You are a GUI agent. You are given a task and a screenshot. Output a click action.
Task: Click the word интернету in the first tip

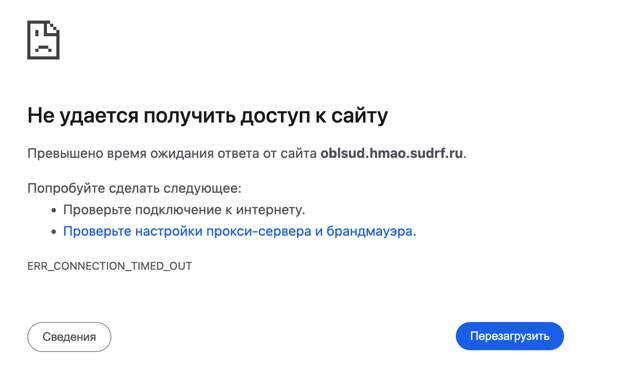point(270,210)
